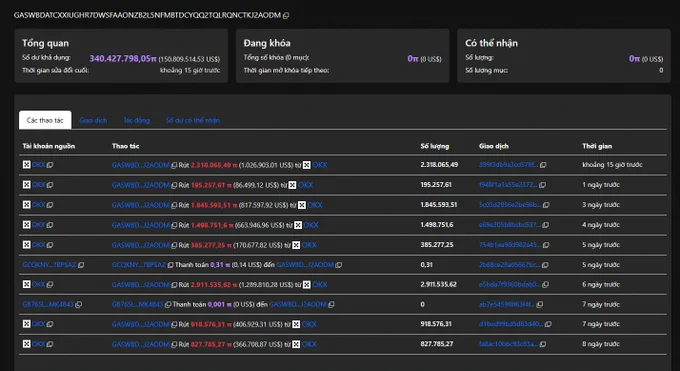Screen dimensions: 680x371
Task: Click the 'Có thể nhận' card title
Action: (x=491, y=43)
